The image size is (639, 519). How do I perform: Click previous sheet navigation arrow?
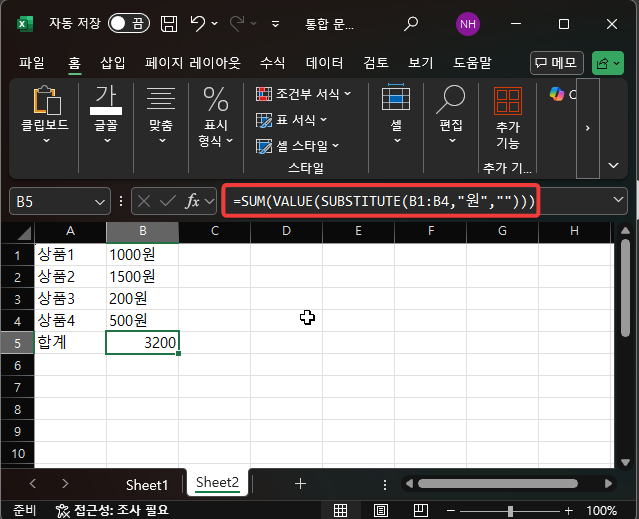33,484
